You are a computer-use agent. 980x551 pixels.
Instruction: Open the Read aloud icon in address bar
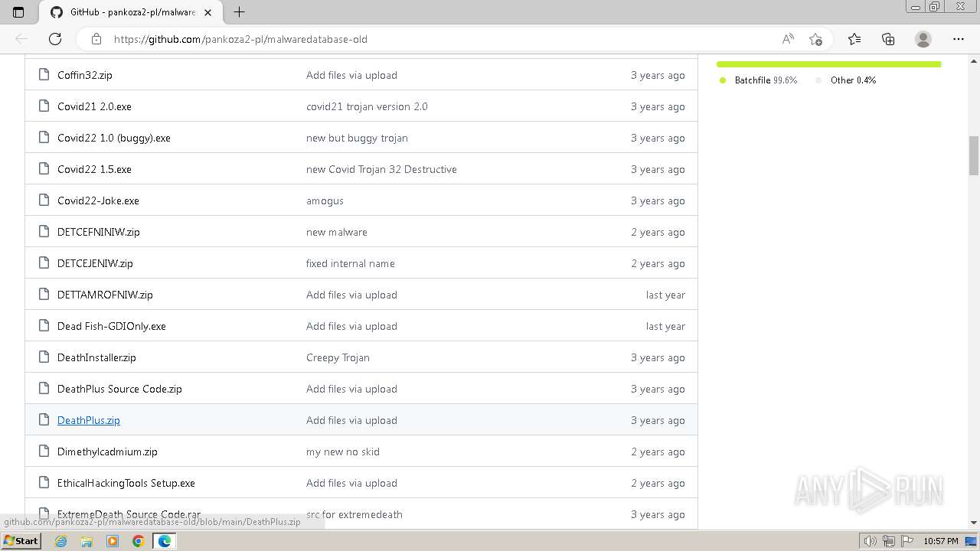[x=787, y=39]
